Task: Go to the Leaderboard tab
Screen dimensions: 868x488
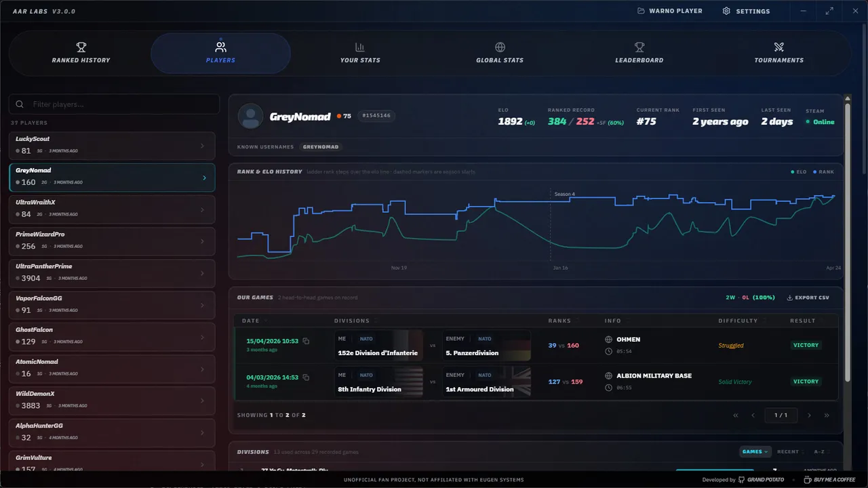Action: (x=639, y=54)
